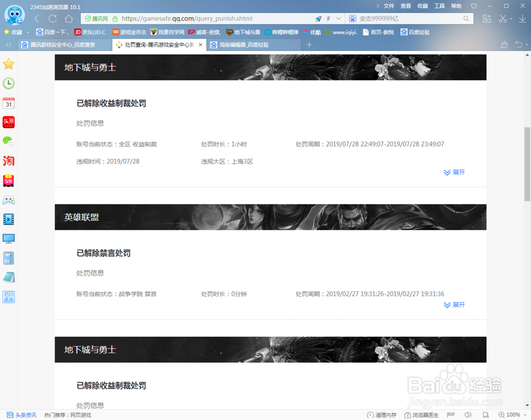The width and height of the screenshot is (531, 420).
Task: Reload the page with refresh icon
Action: 53,19
